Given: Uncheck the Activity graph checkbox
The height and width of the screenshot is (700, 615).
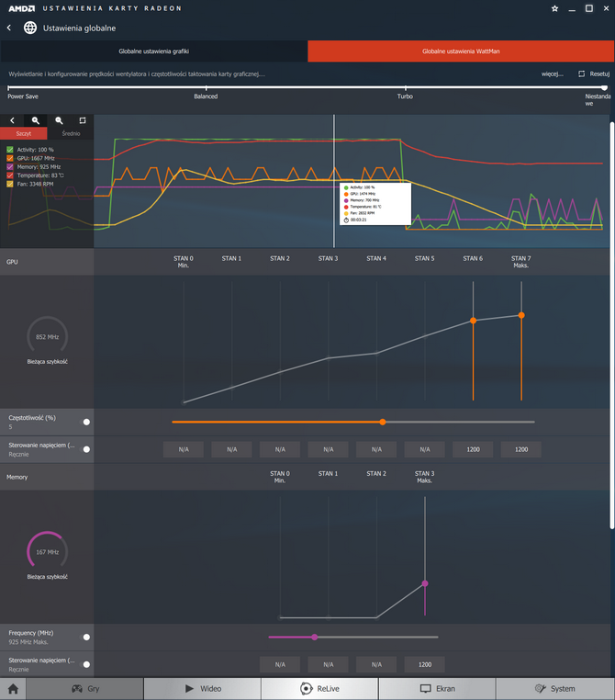Looking at the screenshot, I should point(10,150).
